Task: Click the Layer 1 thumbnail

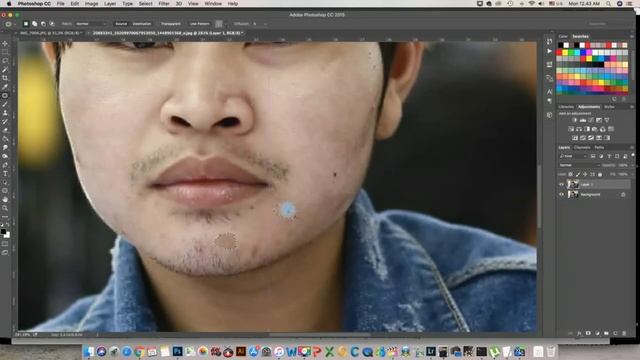Action: (x=573, y=184)
